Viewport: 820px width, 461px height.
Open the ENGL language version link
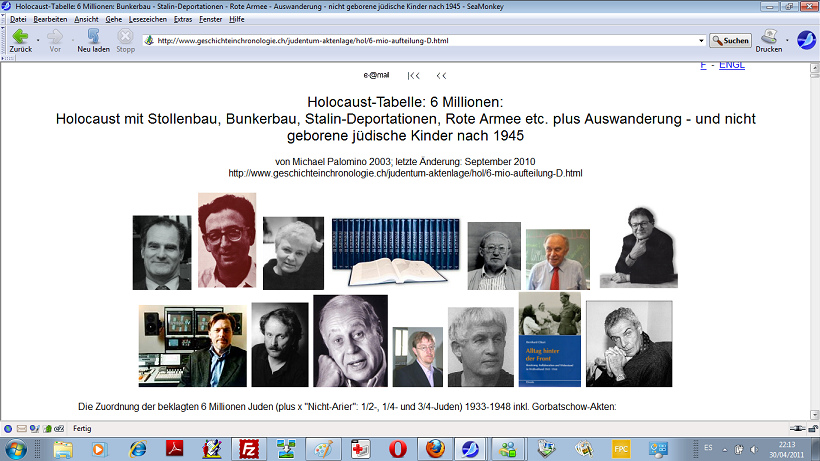click(732, 65)
